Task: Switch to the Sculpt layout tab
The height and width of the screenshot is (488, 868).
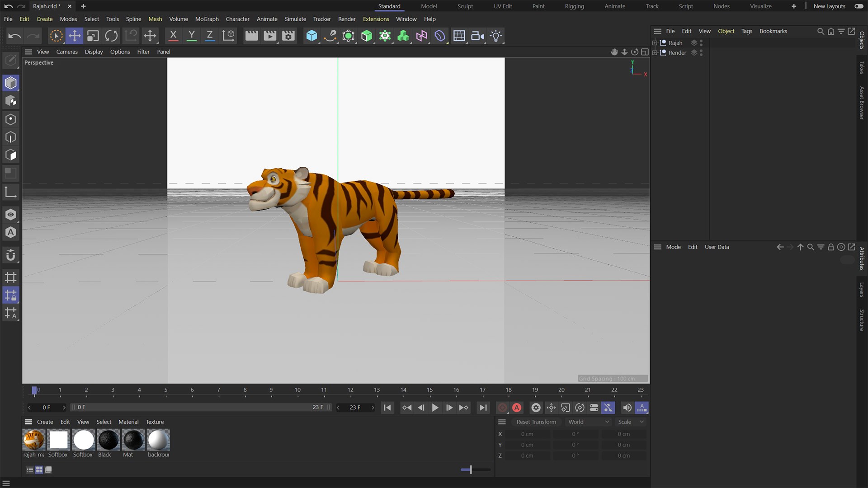Action: click(x=465, y=6)
